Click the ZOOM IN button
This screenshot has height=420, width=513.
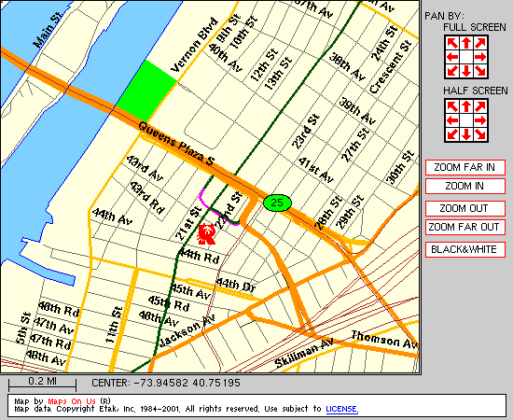464,186
